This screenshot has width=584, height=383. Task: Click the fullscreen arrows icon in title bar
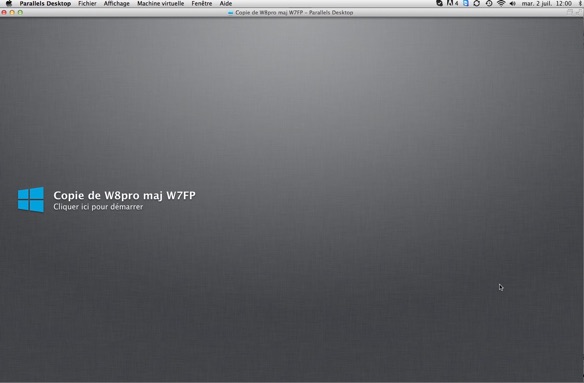point(578,12)
